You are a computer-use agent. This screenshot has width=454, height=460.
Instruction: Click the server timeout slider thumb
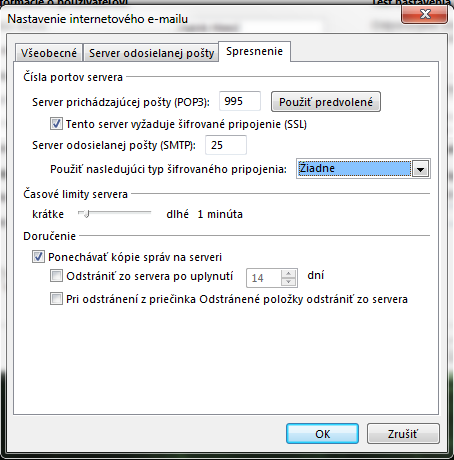(x=86, y=213)
